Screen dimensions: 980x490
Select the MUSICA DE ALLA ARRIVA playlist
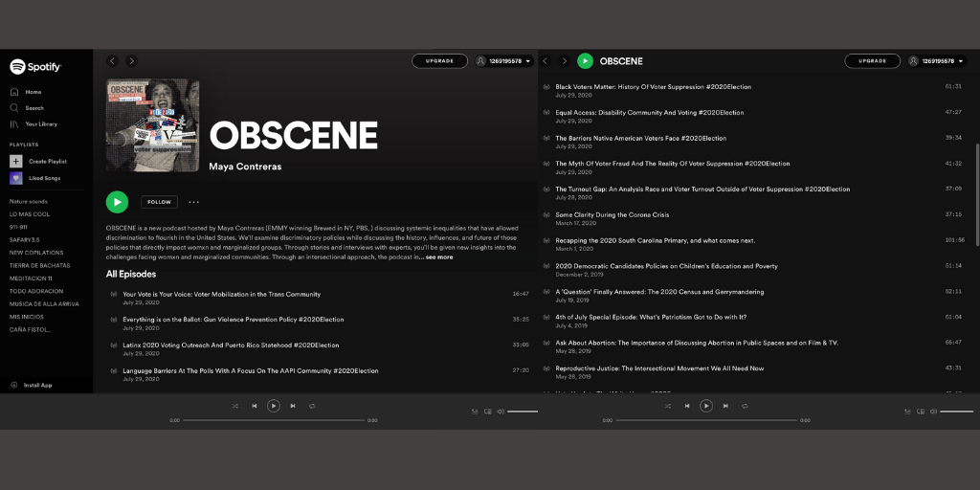pos(44,303)
